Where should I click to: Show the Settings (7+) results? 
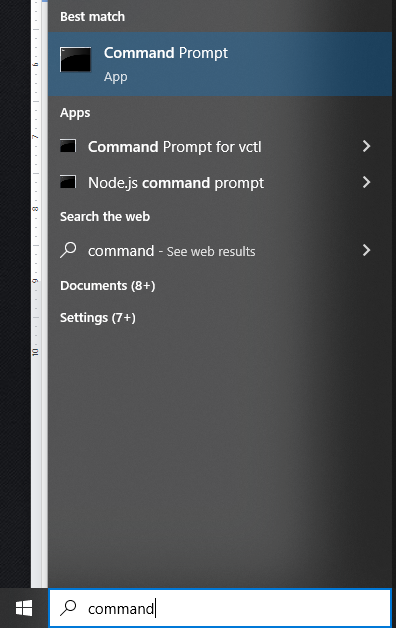[98, 318]
